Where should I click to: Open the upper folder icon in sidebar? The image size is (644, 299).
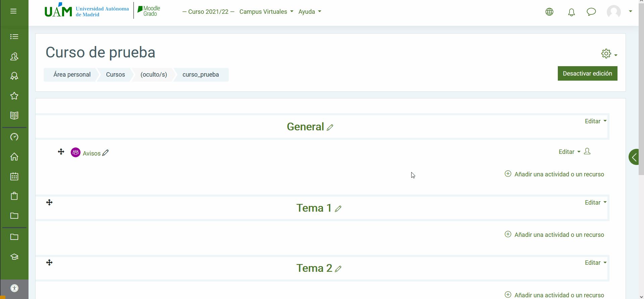pyautogui.click(x=14, y=216)
